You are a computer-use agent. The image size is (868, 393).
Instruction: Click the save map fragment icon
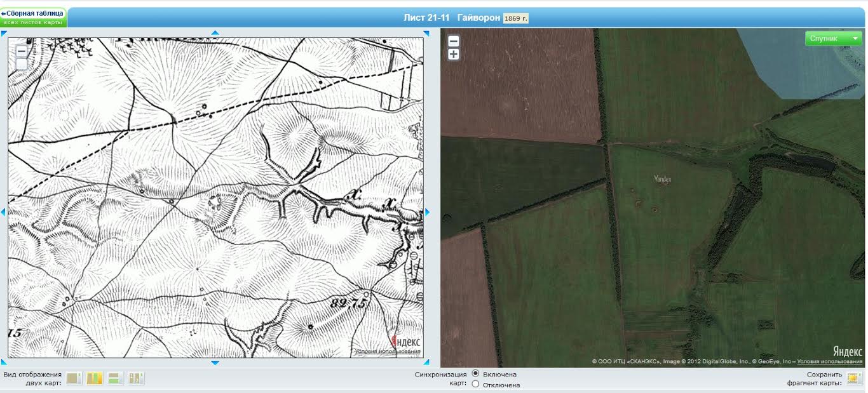click(854, 378)
